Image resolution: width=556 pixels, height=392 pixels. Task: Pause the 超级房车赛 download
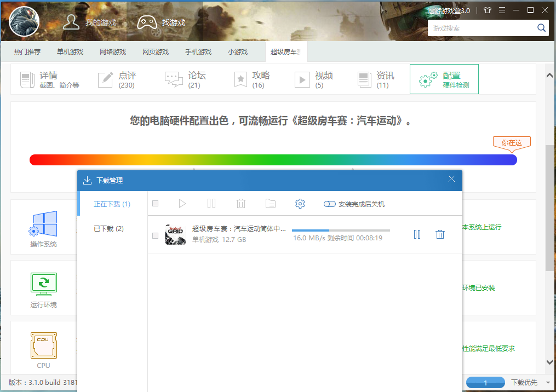(x=417, y=234)
